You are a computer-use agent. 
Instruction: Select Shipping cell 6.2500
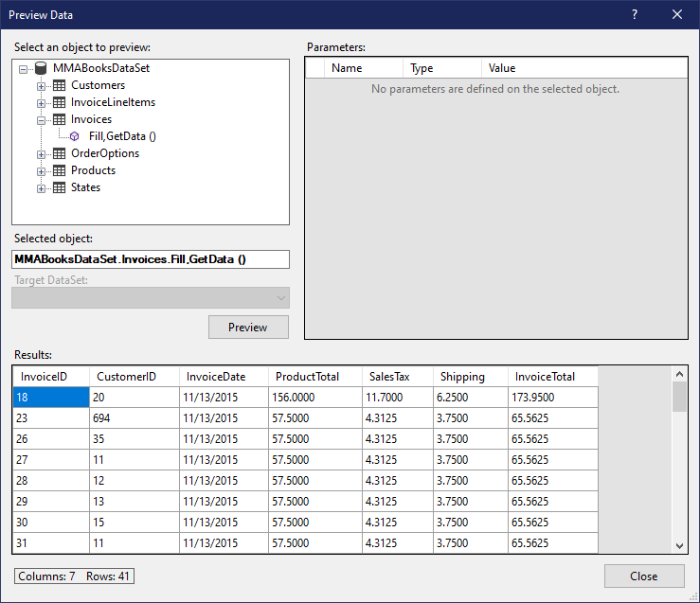471,398
